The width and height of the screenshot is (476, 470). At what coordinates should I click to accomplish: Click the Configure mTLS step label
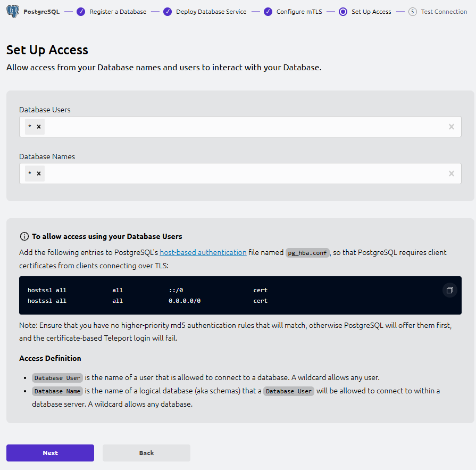[299, 12]
